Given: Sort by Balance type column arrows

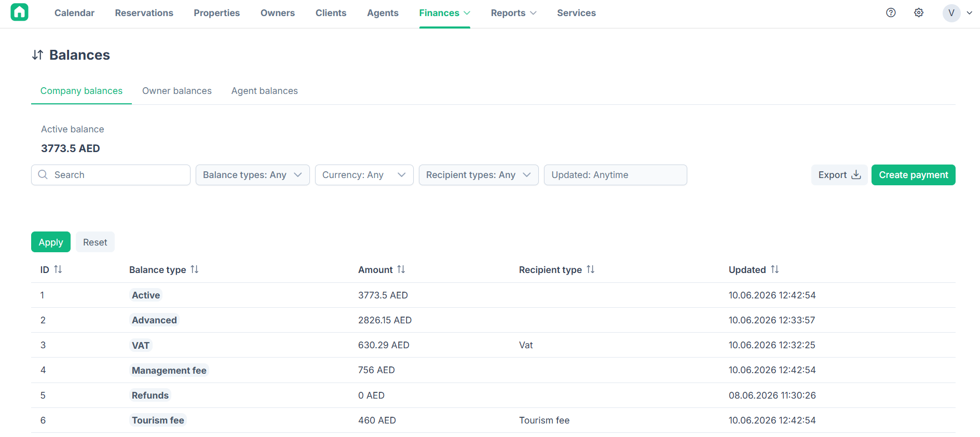Looking at the screenshot, I should click(x=195, y=269).
